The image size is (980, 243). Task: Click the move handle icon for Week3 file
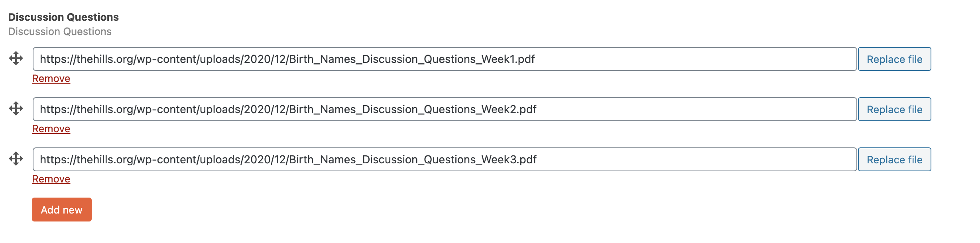pos(16,159)
